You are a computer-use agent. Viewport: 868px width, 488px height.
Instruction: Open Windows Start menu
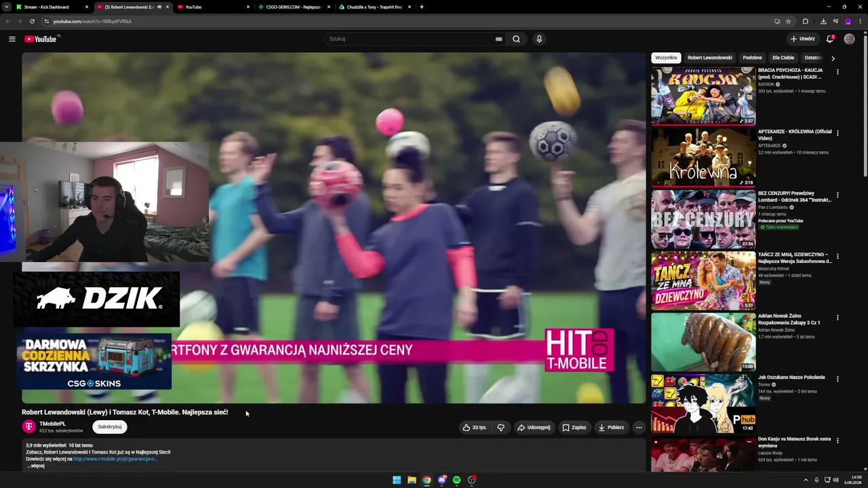(x=397, y=480)
